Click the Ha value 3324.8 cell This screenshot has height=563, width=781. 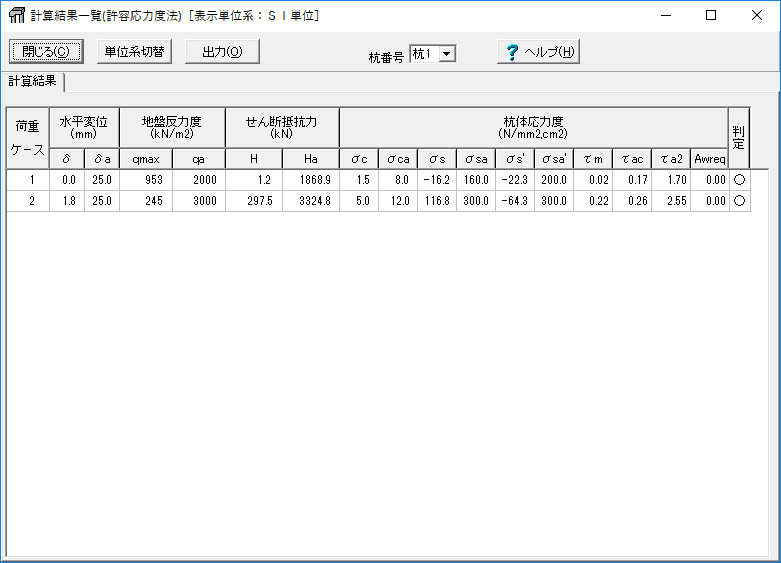(x=311, y=200)
